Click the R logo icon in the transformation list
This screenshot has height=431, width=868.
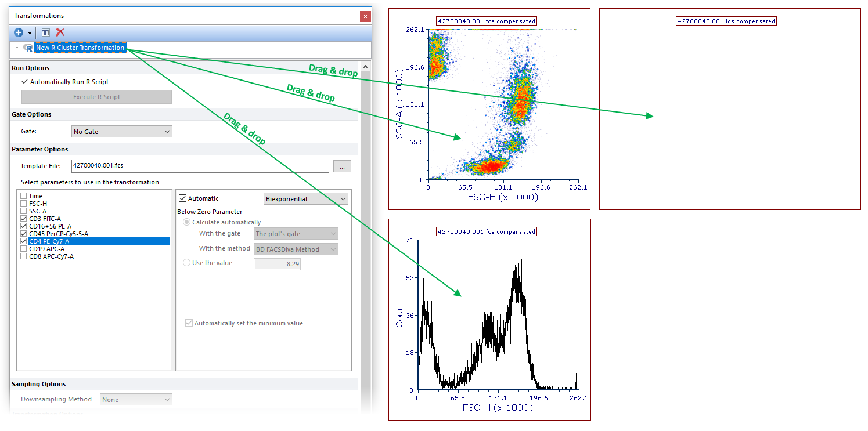pyautogui.click(x=28, y=48)
